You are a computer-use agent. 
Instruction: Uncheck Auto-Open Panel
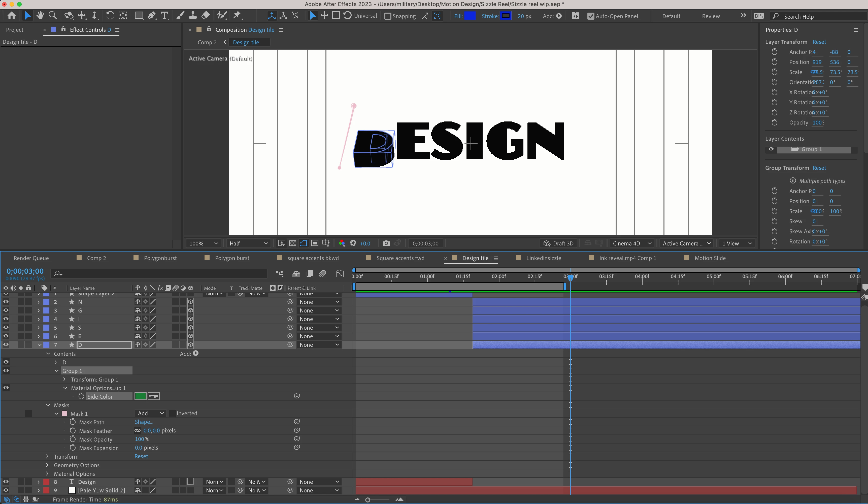[x=591, y=16]
